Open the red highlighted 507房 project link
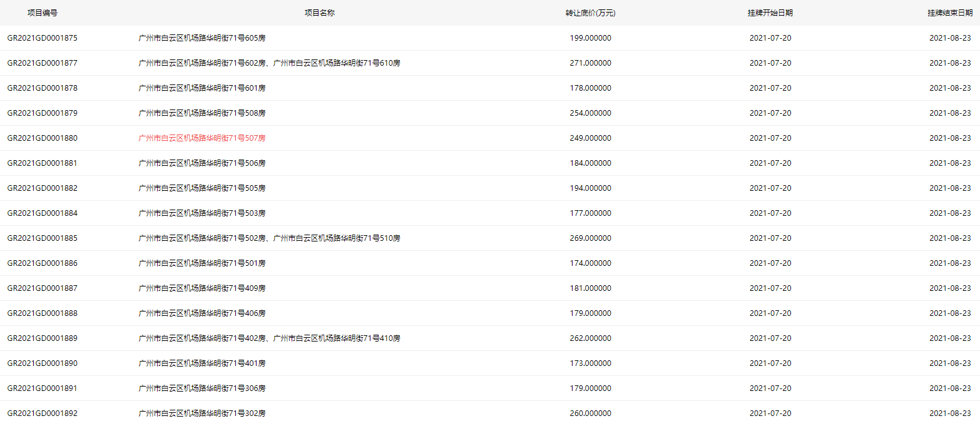The width and height of the screenshot is (980, 431). click(202, 138)
